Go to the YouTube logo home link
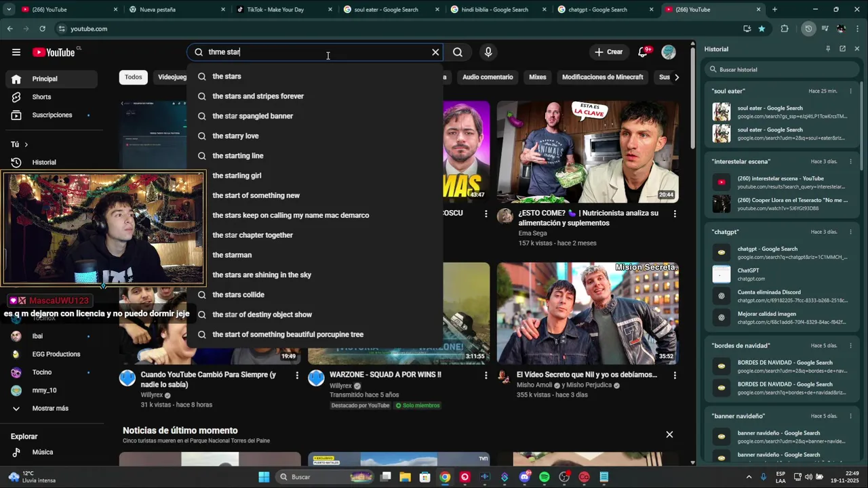The width and height of the screenshot is (868, 488). point(54,52)
